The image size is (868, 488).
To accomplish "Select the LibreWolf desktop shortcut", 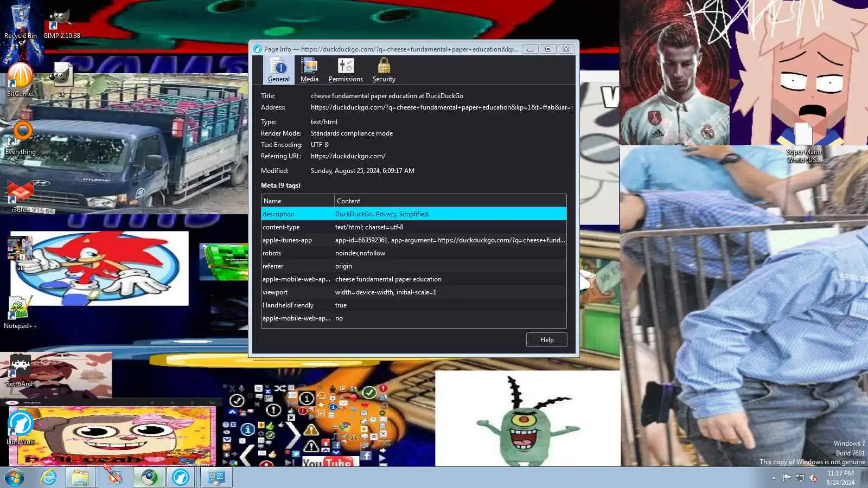I will pos(20,428).
